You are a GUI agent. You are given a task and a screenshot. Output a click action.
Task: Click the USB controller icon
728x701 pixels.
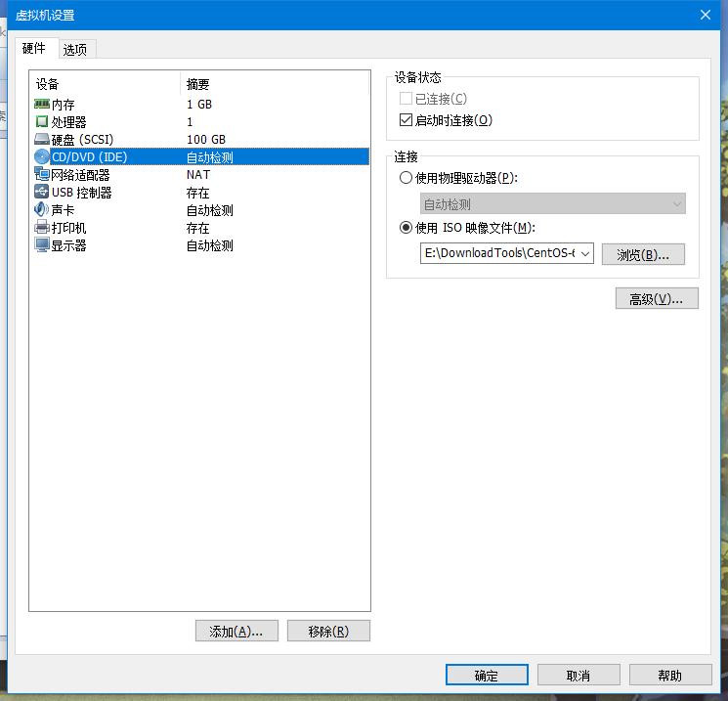click(42, 192)
